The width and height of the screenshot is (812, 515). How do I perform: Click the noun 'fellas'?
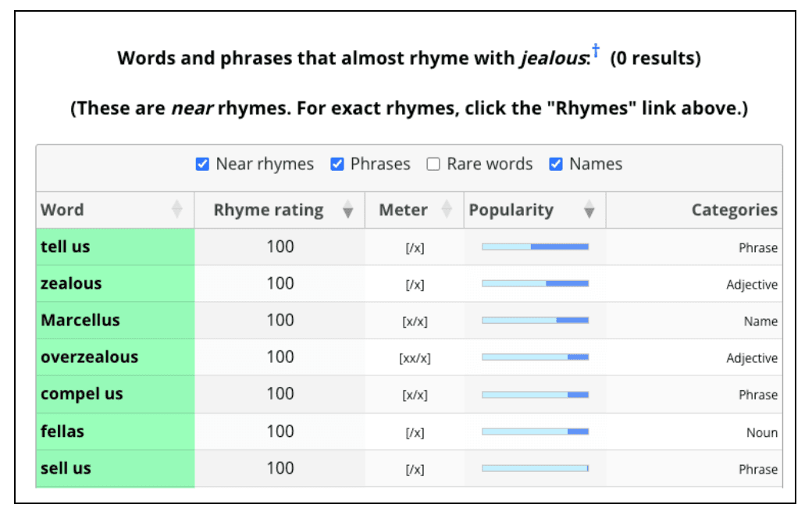62,431
